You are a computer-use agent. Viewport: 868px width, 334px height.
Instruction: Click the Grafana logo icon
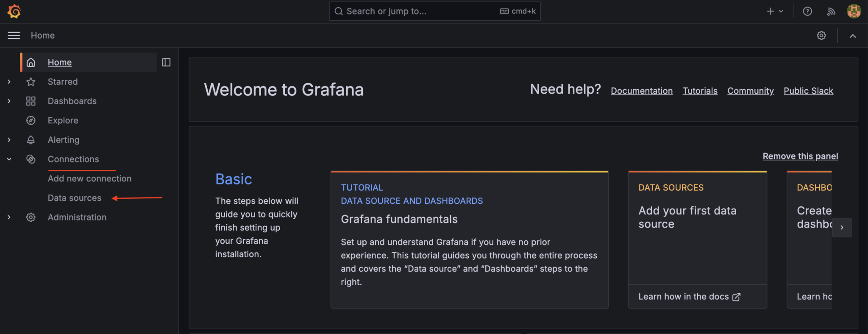[x=14, y=11]
